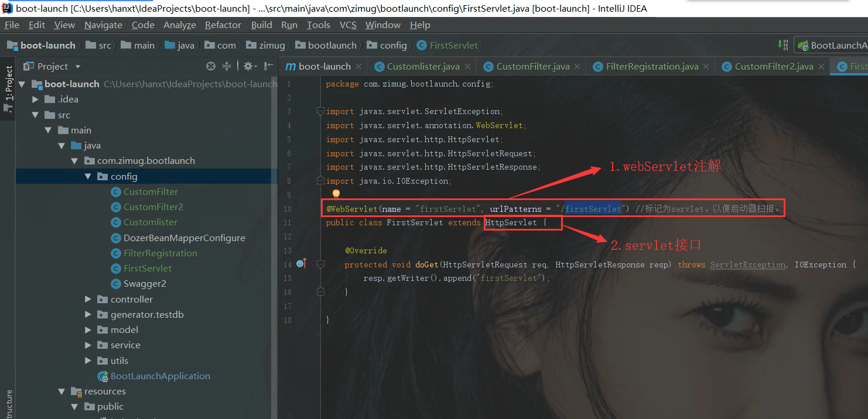Click CustomFilter class icon in tree
The height and width of the screenshot is (419, 868).
pos(116,192)
